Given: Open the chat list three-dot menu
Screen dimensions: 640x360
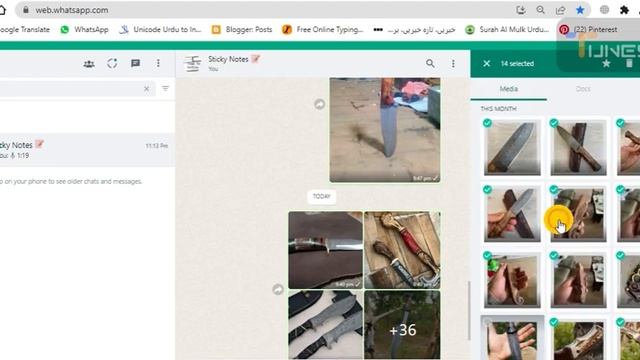Looking at the screenshot, I should (158, 63).
